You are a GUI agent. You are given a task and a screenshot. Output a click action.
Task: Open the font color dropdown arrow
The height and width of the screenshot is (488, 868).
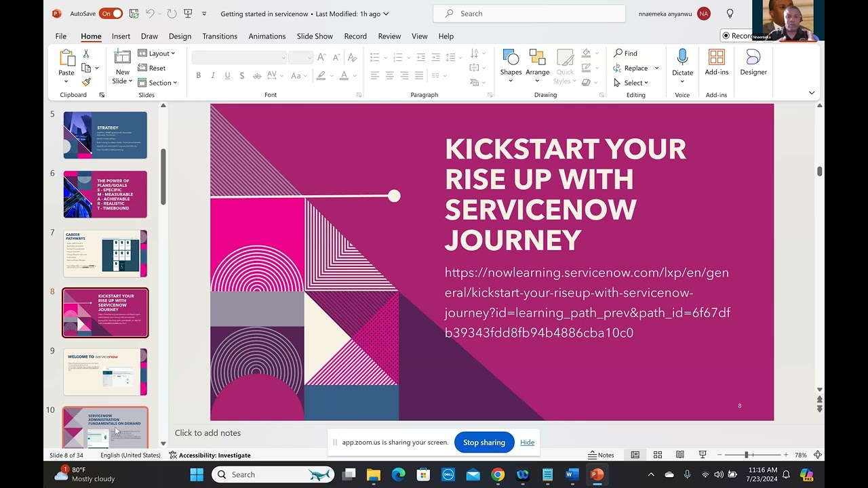[355, 75]
